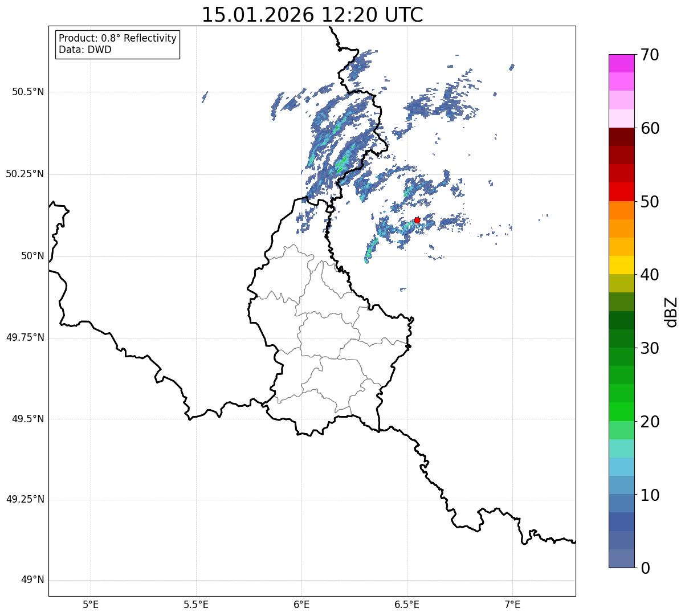685x616 pixels.
Task: Click the latitude label 49.75°N
Action: pyautogui.click(x=25, y=337)
